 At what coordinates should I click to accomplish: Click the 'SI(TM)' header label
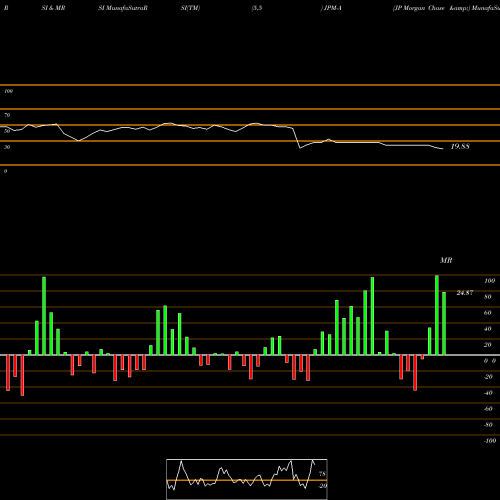coord(190,8)
